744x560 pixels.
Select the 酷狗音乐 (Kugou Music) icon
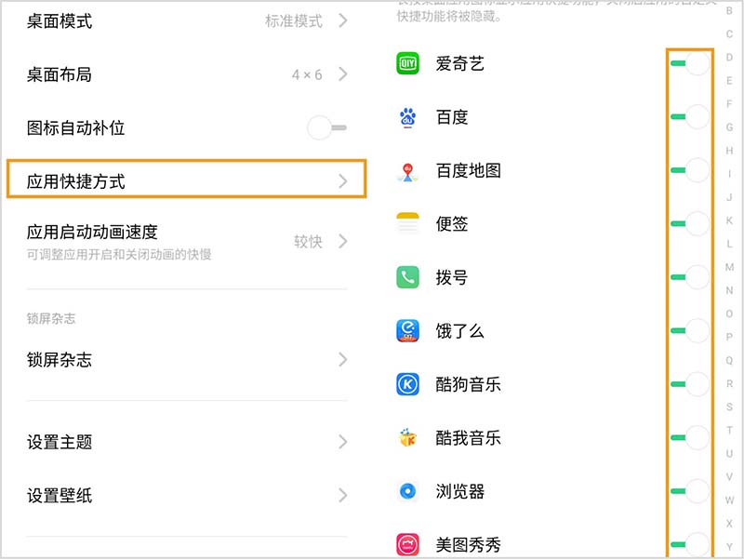click(406, 383)
